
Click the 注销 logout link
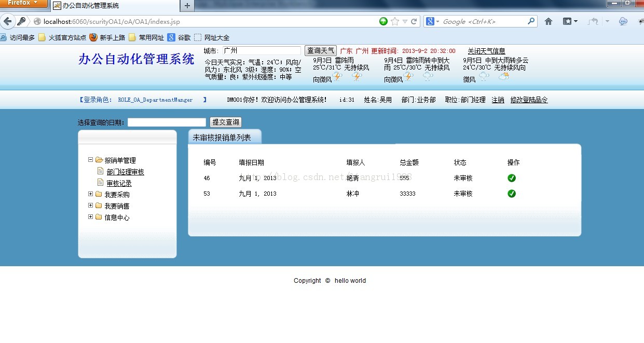(x=497, y=100)
